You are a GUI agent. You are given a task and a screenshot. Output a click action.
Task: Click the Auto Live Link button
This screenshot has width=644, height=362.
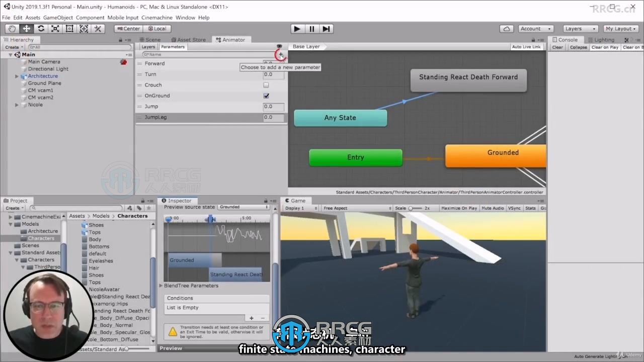pos(526,47)
